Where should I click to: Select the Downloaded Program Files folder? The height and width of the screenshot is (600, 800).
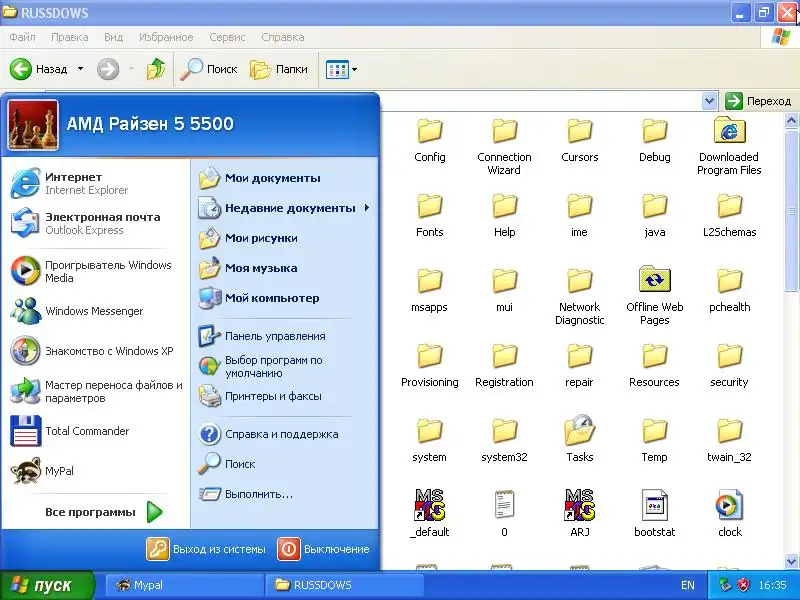click(x=729, y=146)
